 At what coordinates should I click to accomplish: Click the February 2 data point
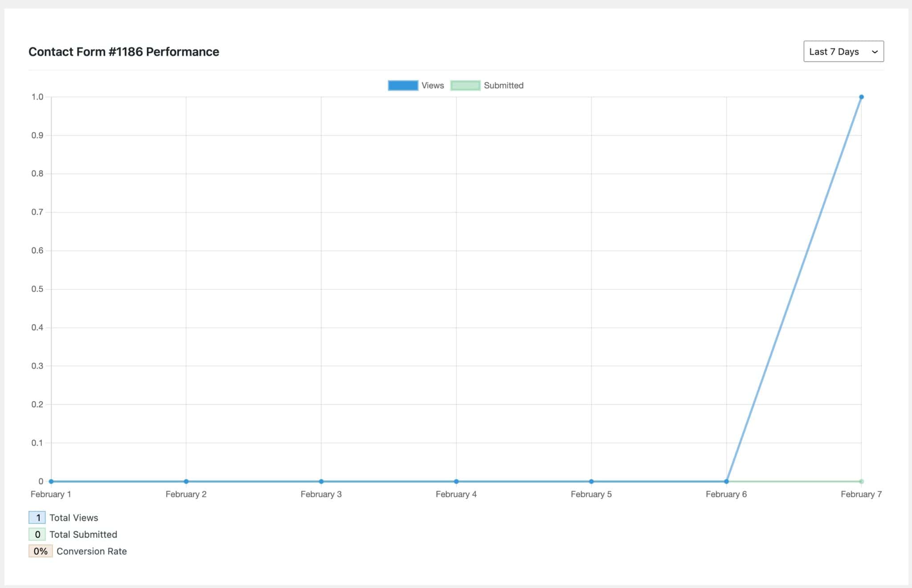click(x=186, y=481)
